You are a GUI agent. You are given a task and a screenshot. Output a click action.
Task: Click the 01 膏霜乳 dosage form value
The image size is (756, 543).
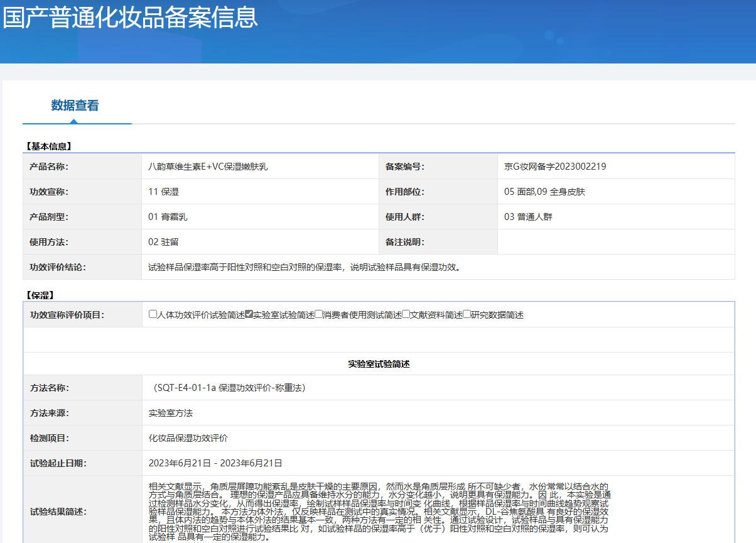pos(168,217)
